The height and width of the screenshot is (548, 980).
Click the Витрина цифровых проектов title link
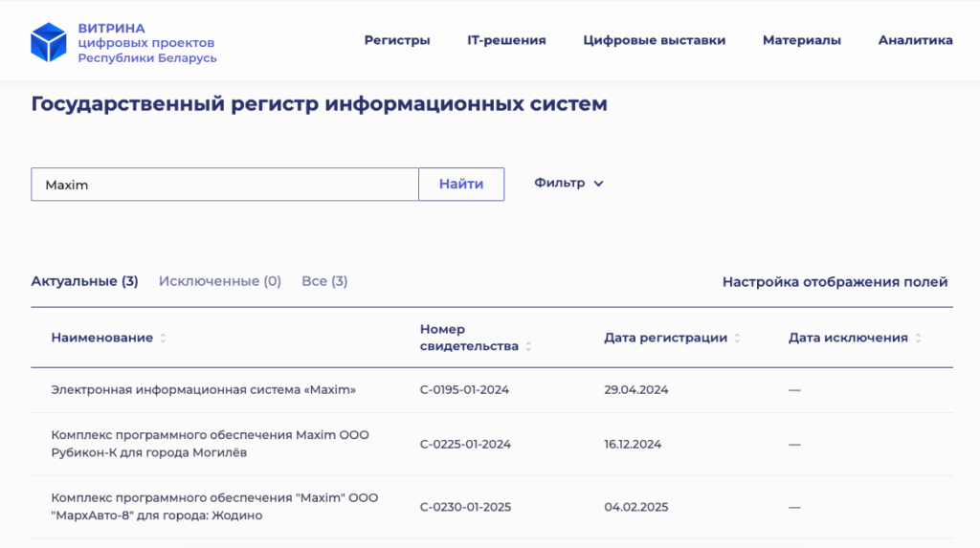click(146, 42)
